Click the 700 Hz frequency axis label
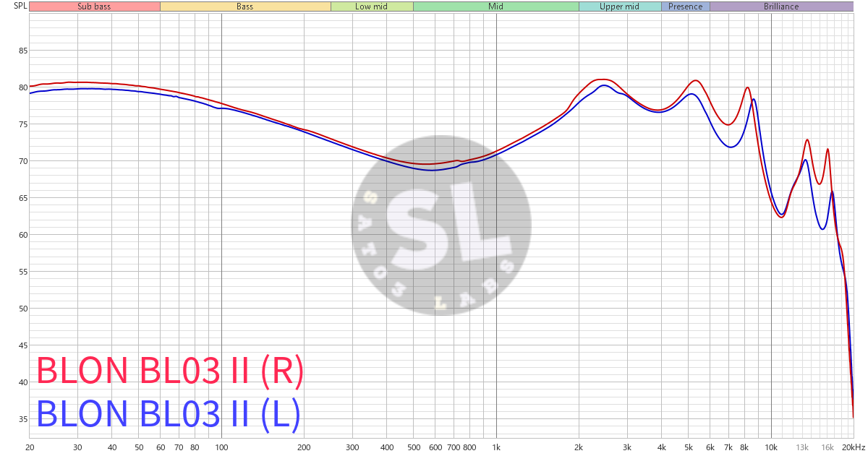 [454, 447]
